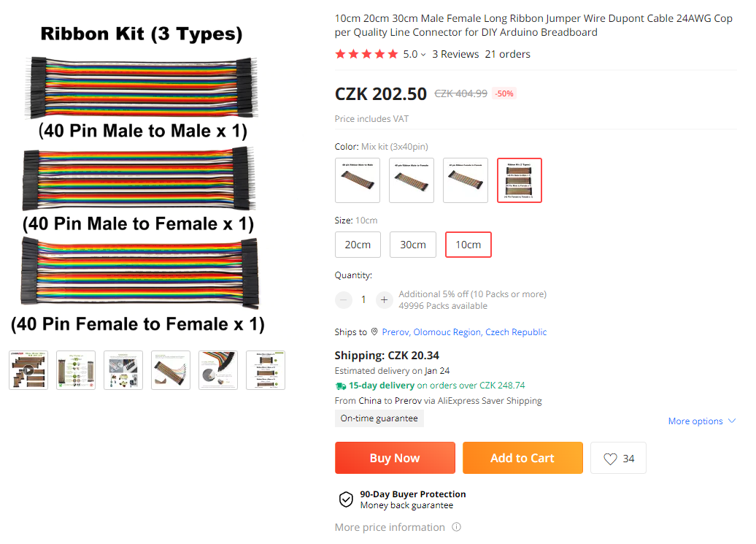This screenshot has width=756, height=544.
Task: Click the buyer protection shield icon
Action: (346, 499)
